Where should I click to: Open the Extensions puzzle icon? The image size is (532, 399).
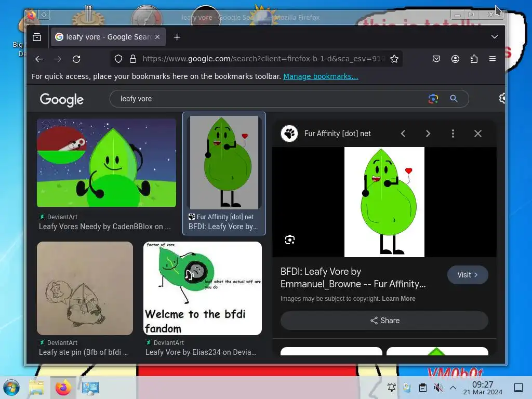coord(474,59)
